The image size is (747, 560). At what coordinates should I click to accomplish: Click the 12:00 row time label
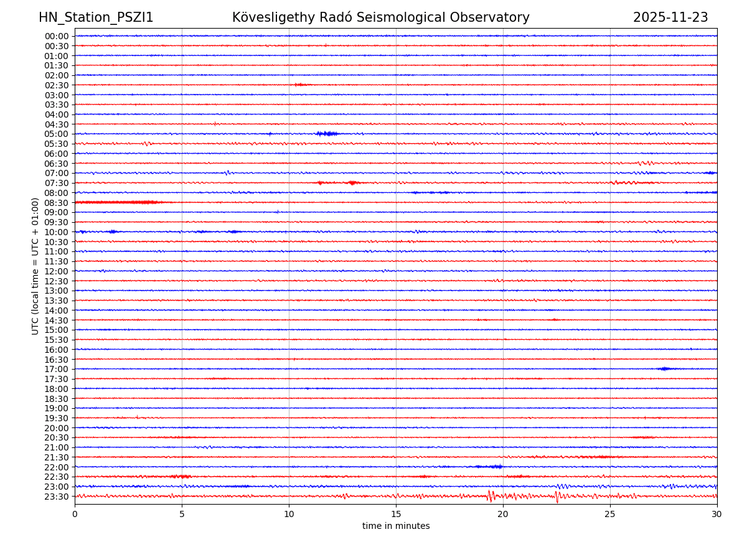(x=57, y=271)
